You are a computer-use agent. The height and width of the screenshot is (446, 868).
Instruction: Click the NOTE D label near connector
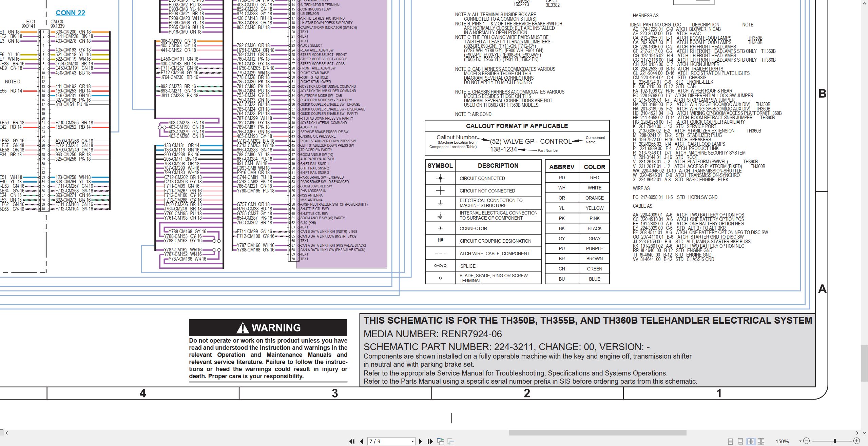[x=13, y=82]
